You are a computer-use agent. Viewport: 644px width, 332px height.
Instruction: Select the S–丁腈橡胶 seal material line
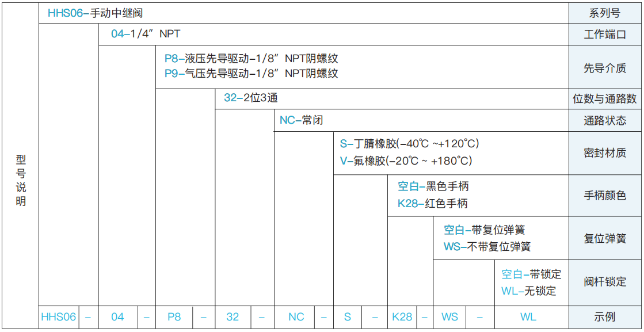pos(409,143)
